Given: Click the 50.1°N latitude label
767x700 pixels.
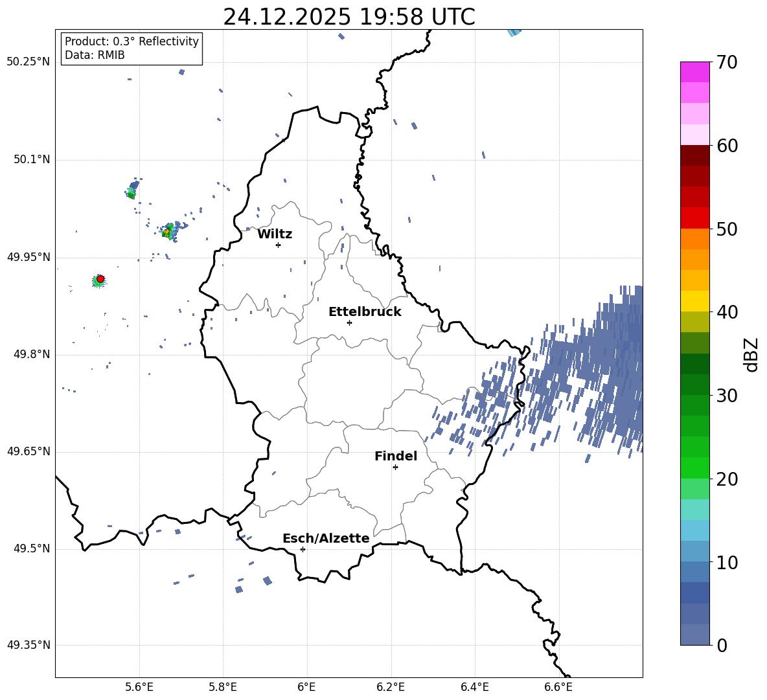Looking at the screenshot, I should pos(31,159).
